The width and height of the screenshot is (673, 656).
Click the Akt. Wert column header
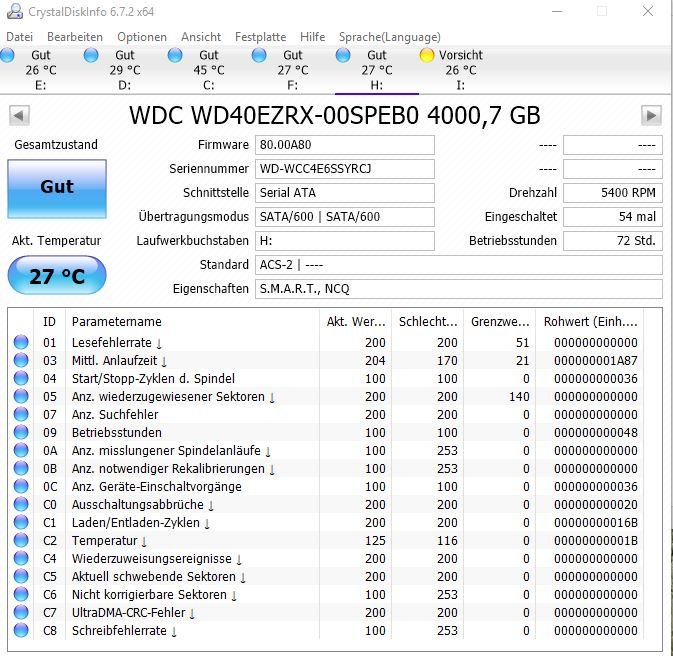point(355,322)
